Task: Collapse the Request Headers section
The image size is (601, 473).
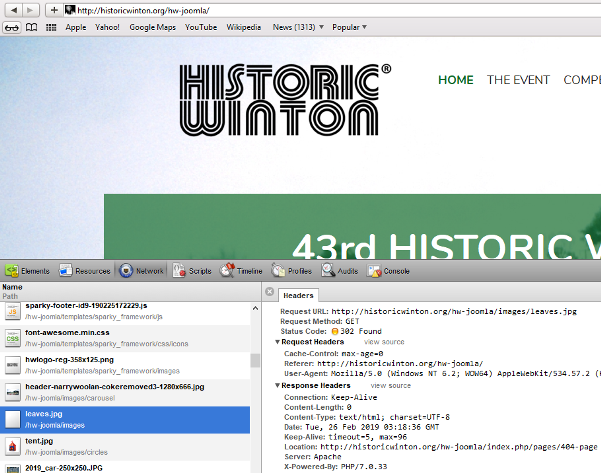Action: 278,342
